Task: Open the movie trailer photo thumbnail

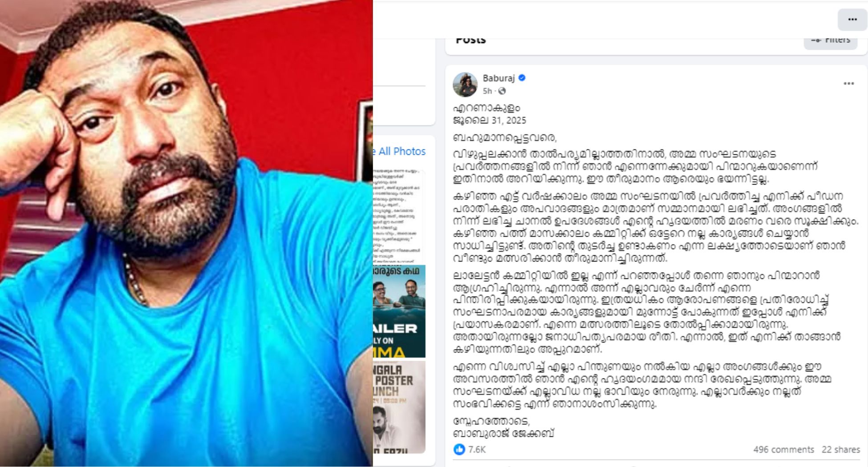Action: [x=399, y=311]
